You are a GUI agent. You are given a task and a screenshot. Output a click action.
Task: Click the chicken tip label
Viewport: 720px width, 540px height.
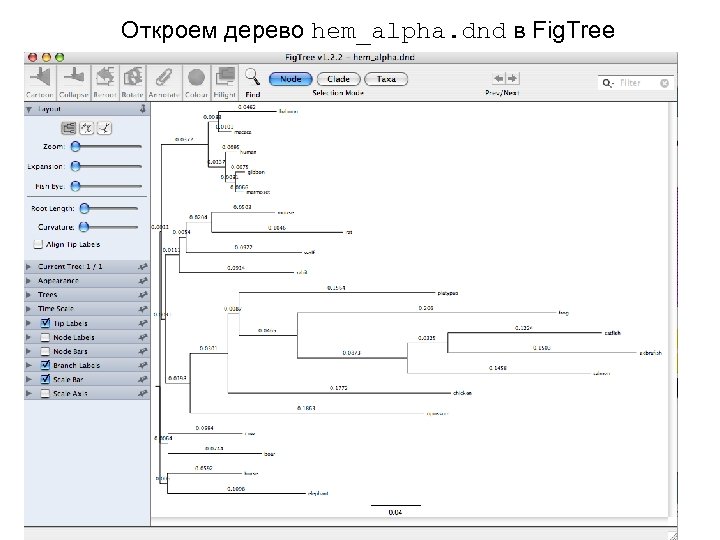coord(462,393)
